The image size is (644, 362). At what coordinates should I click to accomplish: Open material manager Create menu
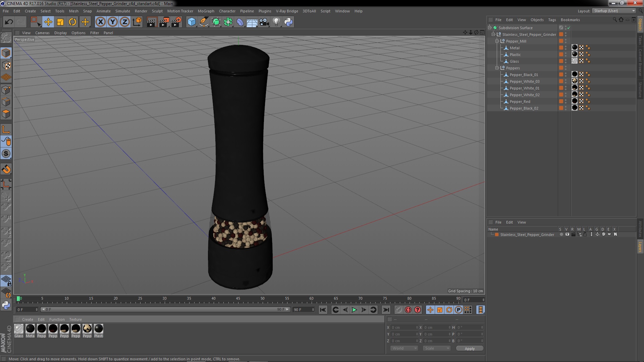(x=28, y=319)
